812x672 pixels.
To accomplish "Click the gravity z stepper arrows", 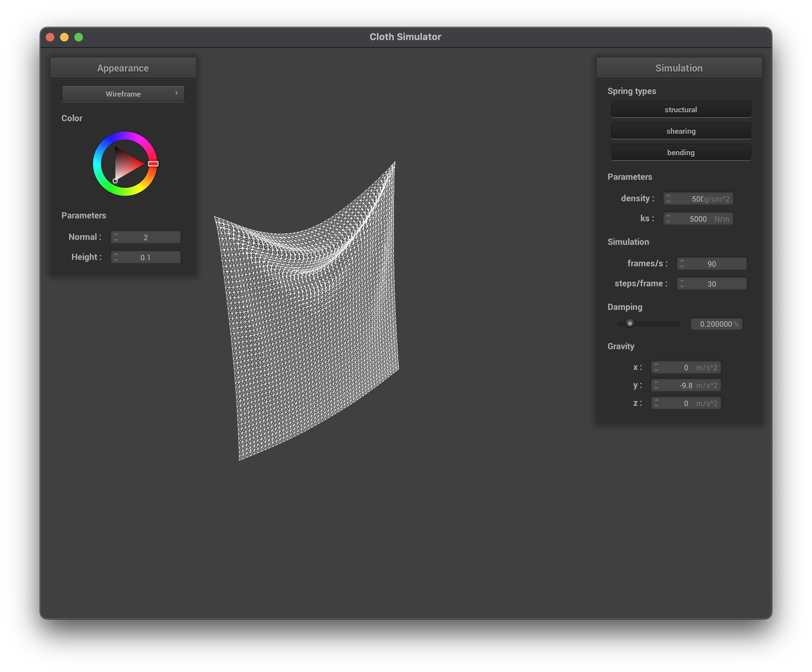I will point(656,403).
